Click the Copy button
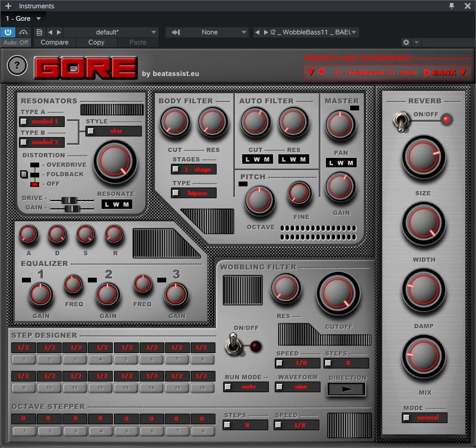 point(96,43)
